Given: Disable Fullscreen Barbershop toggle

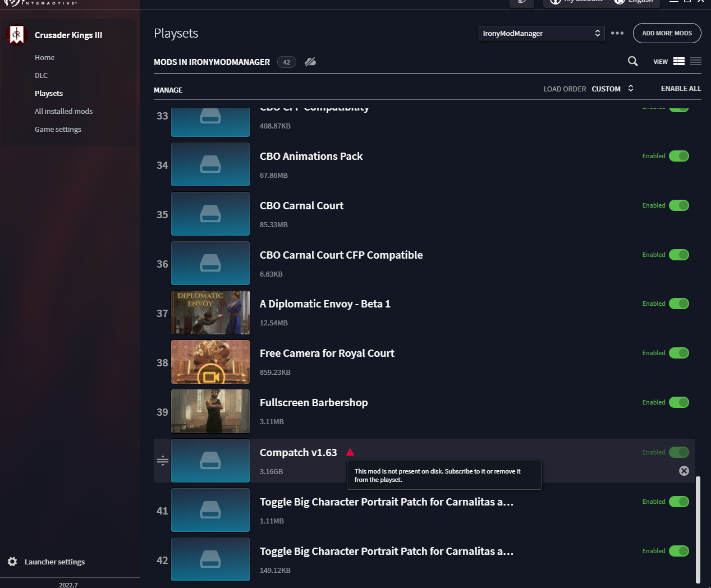Looking at the screenshot, I should [679, 402].
